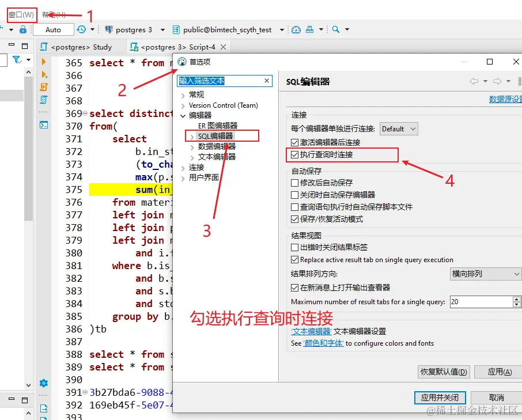Screen dimensions: 522x420
Task: Toggle Replace active result tab checkbox
Action: (294, 260)
